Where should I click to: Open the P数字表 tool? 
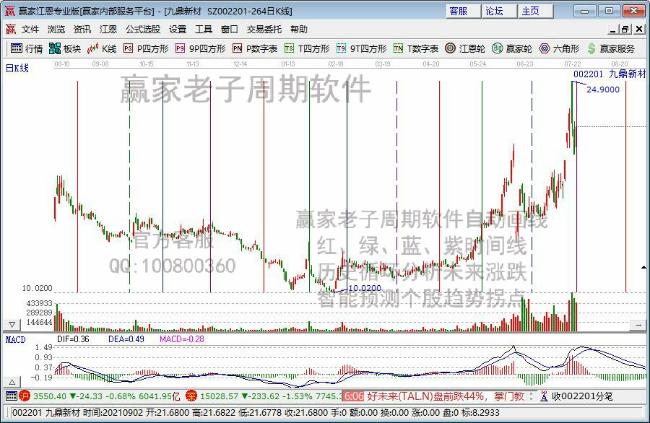click(x=255, y=49)
